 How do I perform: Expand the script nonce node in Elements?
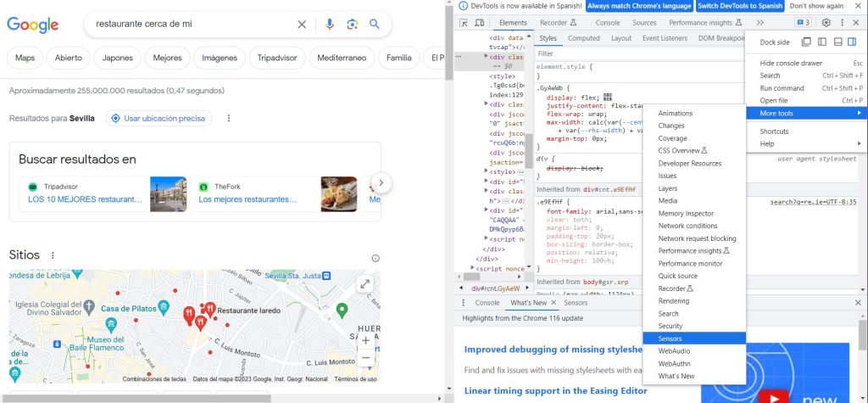[x=472, y=269]
